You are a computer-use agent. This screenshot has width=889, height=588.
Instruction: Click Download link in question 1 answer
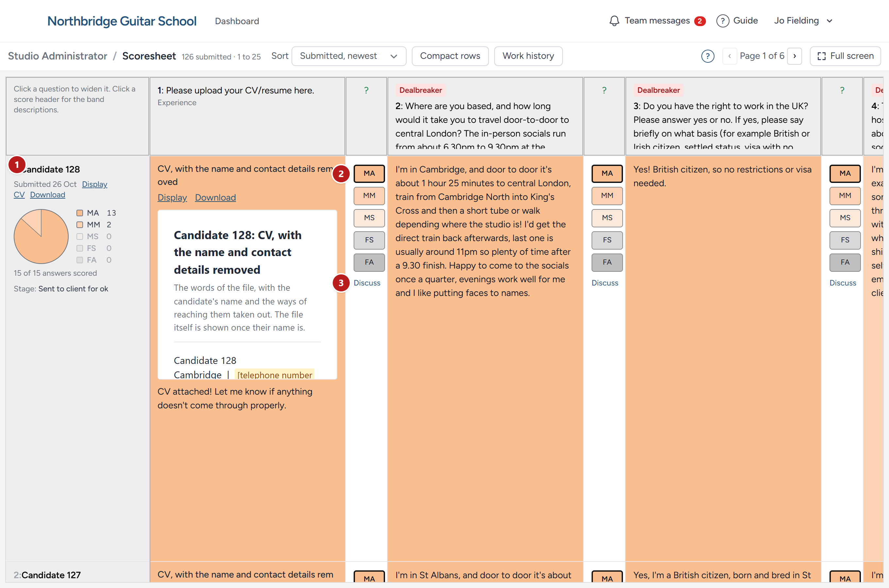pyautogui.click(x=215, y=198)
